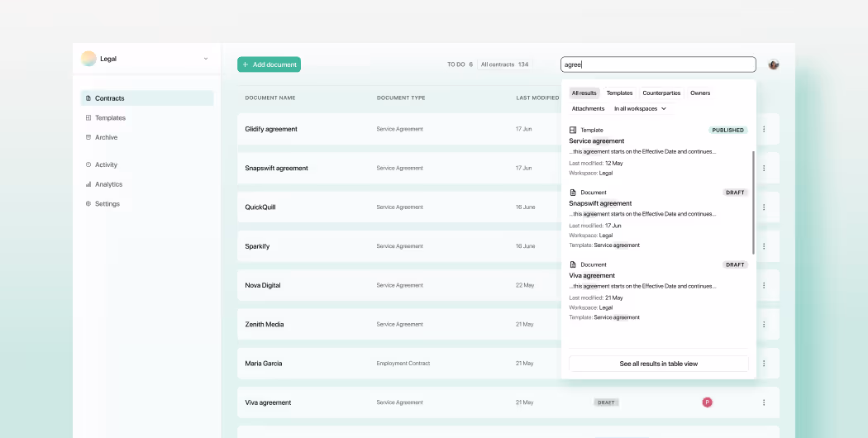Select the All results filter chip

(x=584, y=93)
